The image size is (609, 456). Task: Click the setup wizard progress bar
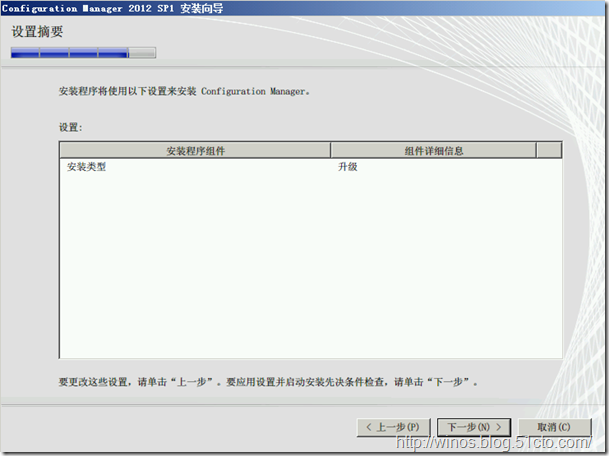click(84, 52)
